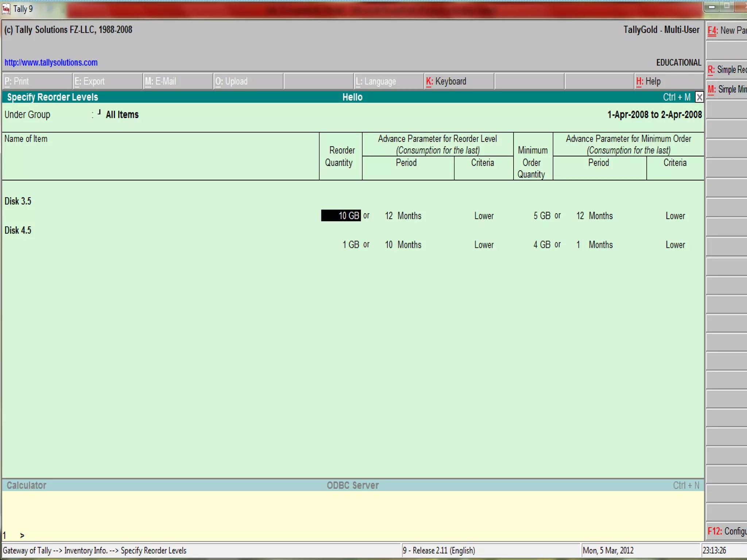Click the P: Print button
747x560 pixels.
coord(38,81)
